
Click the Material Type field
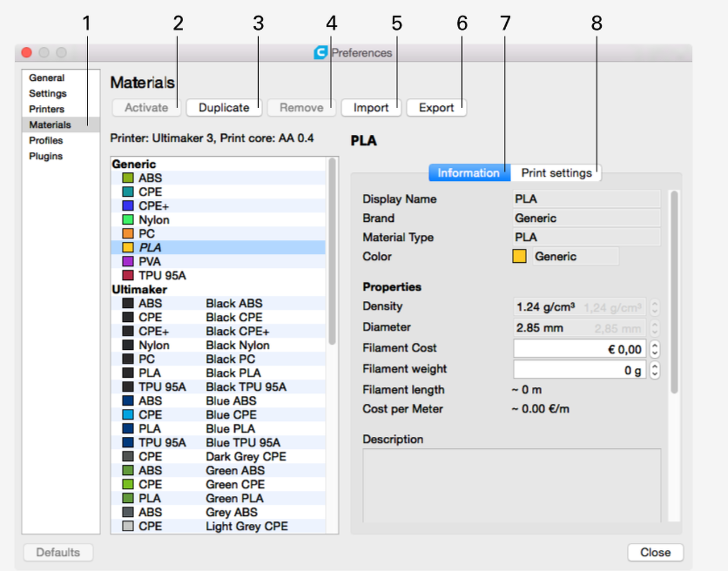pos(586,237)
